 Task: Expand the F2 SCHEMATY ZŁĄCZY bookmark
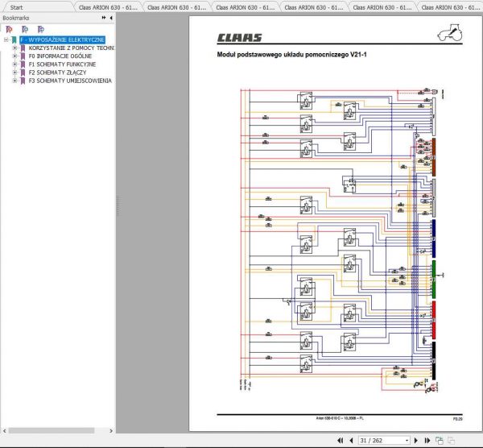14,73
